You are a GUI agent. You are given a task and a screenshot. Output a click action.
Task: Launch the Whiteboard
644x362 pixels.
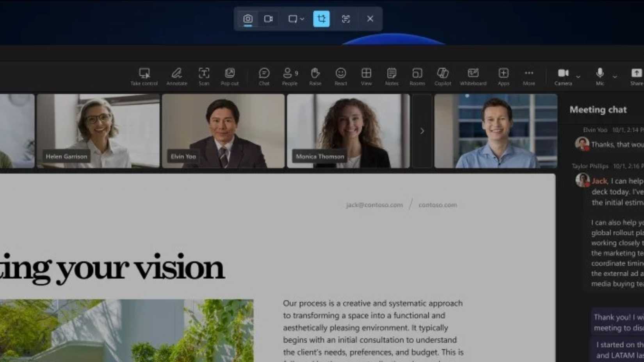click(x=473, y=76)
